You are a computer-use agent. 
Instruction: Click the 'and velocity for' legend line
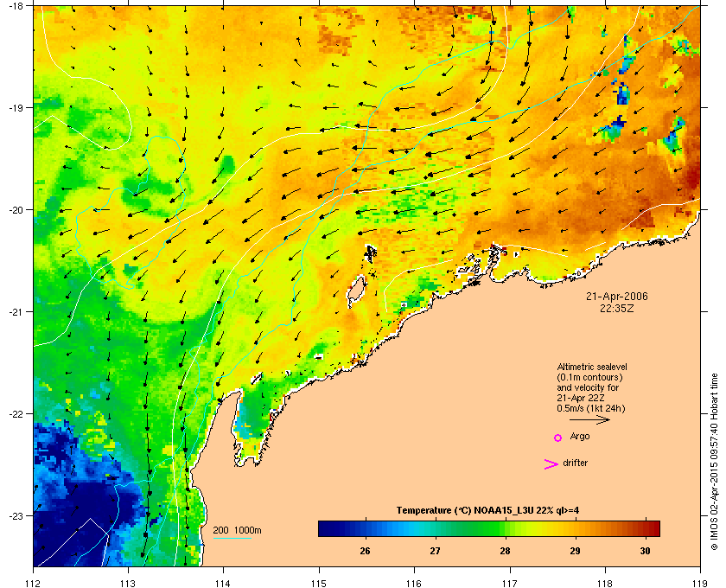588,387
